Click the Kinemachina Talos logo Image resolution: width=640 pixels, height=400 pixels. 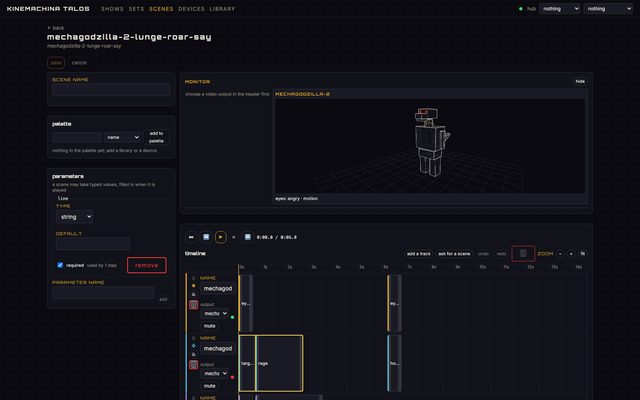[48, 9]
